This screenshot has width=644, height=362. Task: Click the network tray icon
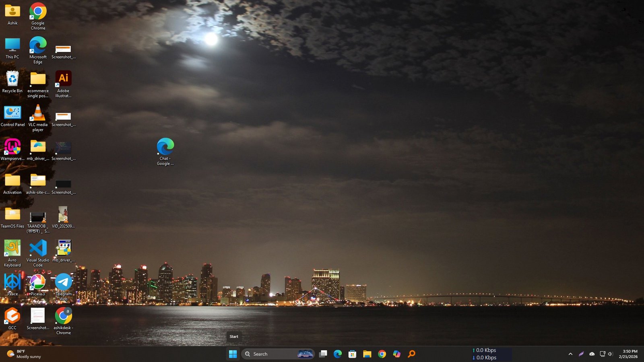(x=602, y=354)
